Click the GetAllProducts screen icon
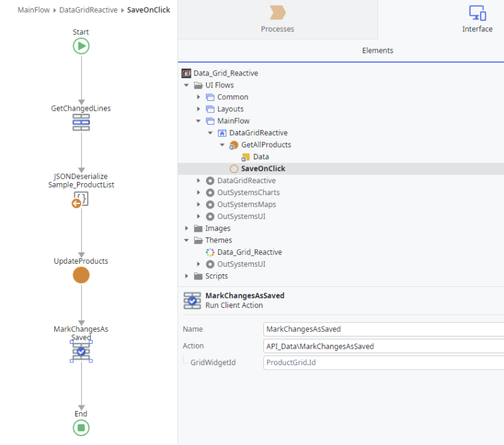The width and height of the screenshot is (504, 445). (234, 144)
